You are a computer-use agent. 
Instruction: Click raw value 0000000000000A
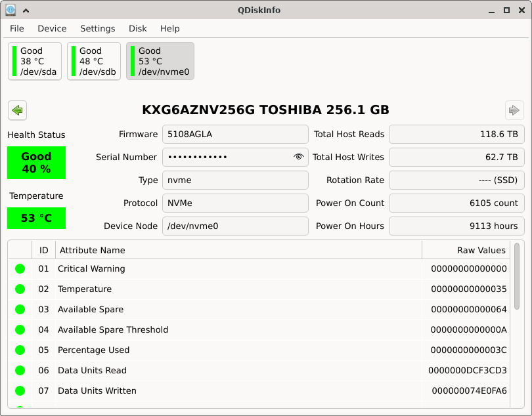click(469, 330)
